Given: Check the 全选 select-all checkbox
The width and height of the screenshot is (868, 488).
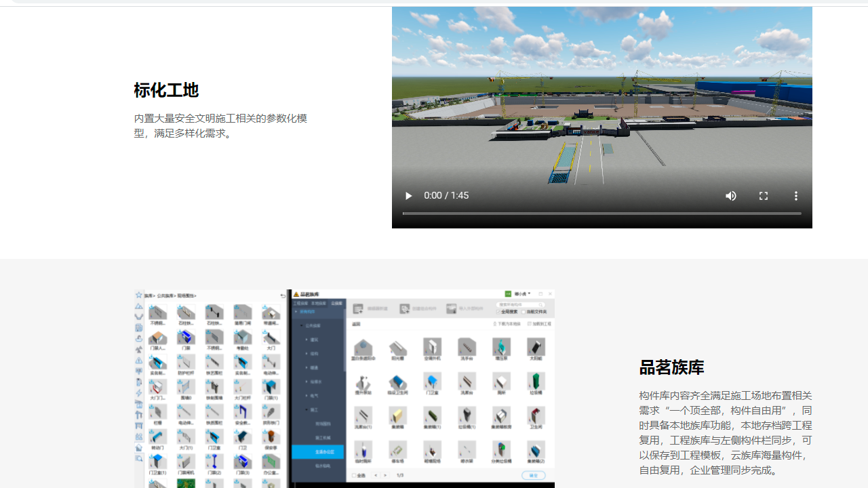Looking at the screenshot, I should point(355,475).
